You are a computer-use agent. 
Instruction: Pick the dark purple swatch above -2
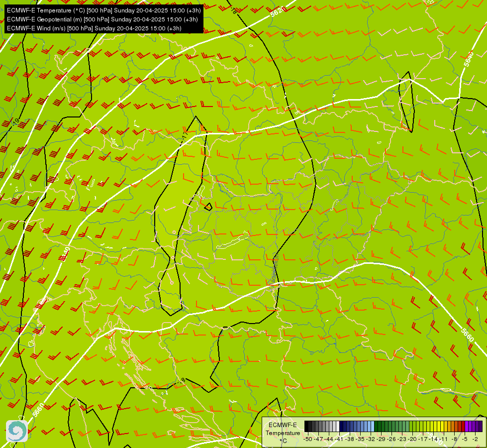477,426
